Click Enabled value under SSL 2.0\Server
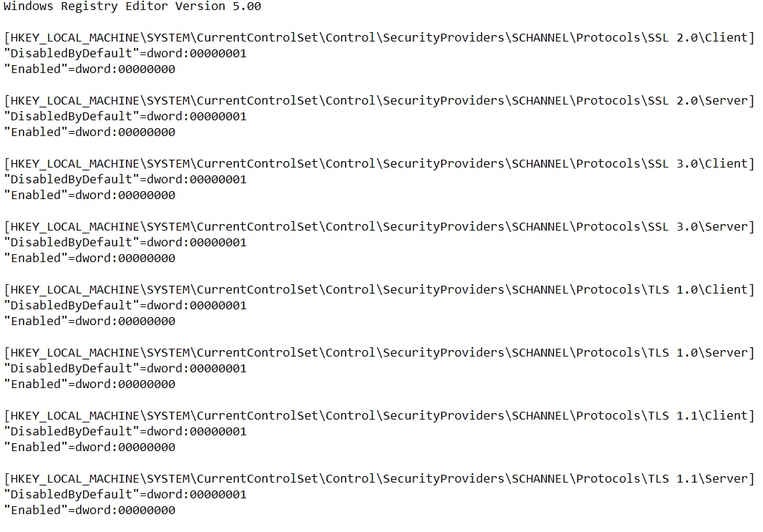 (89, 132)
